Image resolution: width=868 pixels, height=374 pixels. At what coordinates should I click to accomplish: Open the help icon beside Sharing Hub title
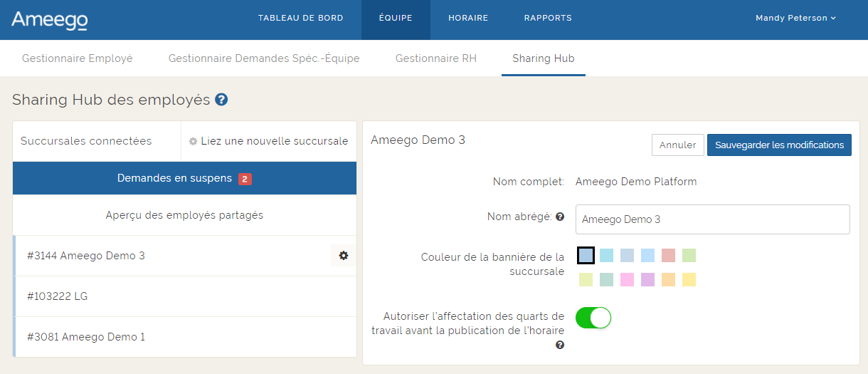click(x=221, y=100)
